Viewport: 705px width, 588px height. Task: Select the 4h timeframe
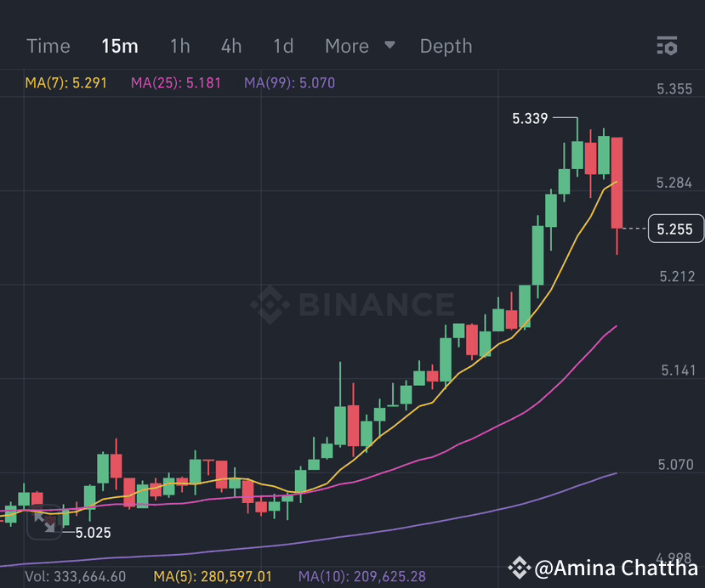pos(230,47)
